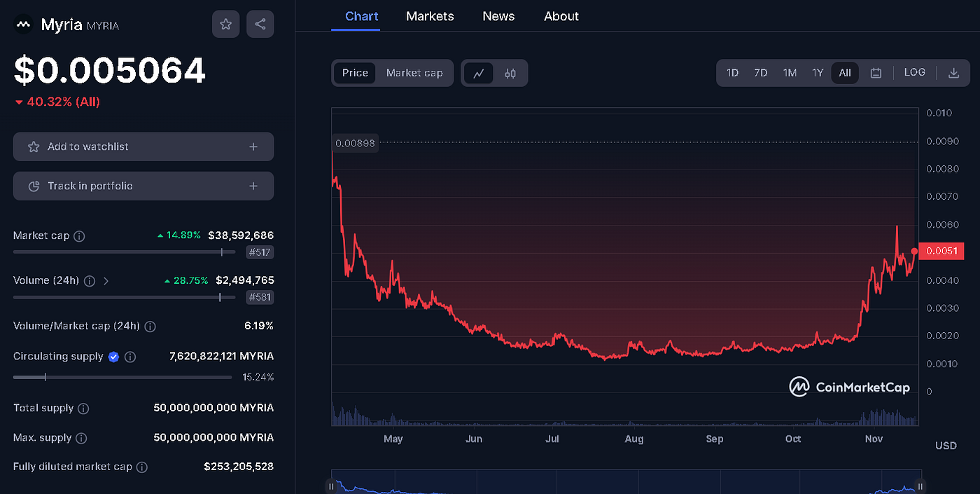Select the Price chart toggle

[x=355, y=73]
